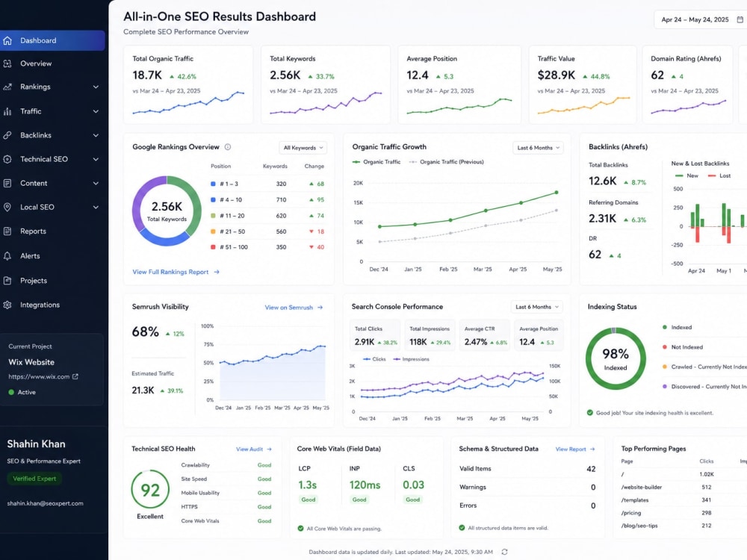
Task: Click the Backlinks link icon in sidebar
Action: pyautogui.click(x=7, y=135)
